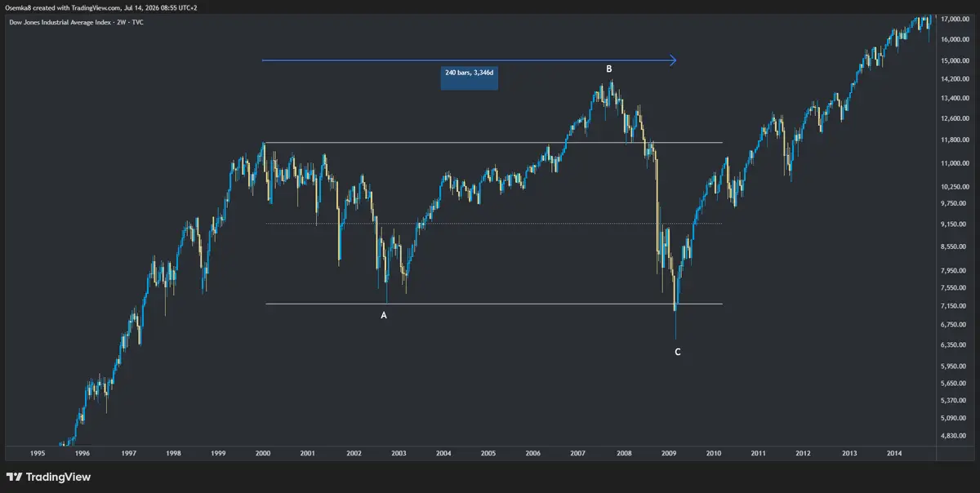Click the 2013 year label on time axis

point(849,453)
